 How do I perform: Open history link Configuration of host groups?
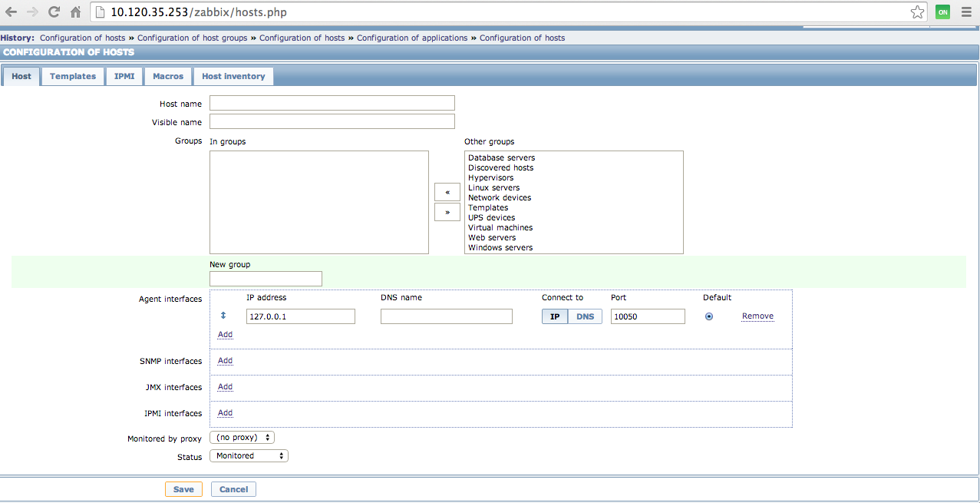(x=192, y=38)
